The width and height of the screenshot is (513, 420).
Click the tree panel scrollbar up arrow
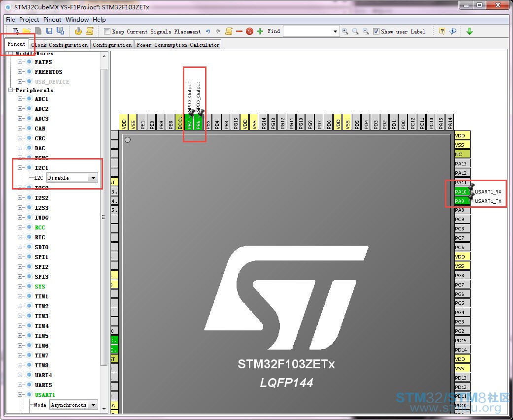click(x=104, y=56)
